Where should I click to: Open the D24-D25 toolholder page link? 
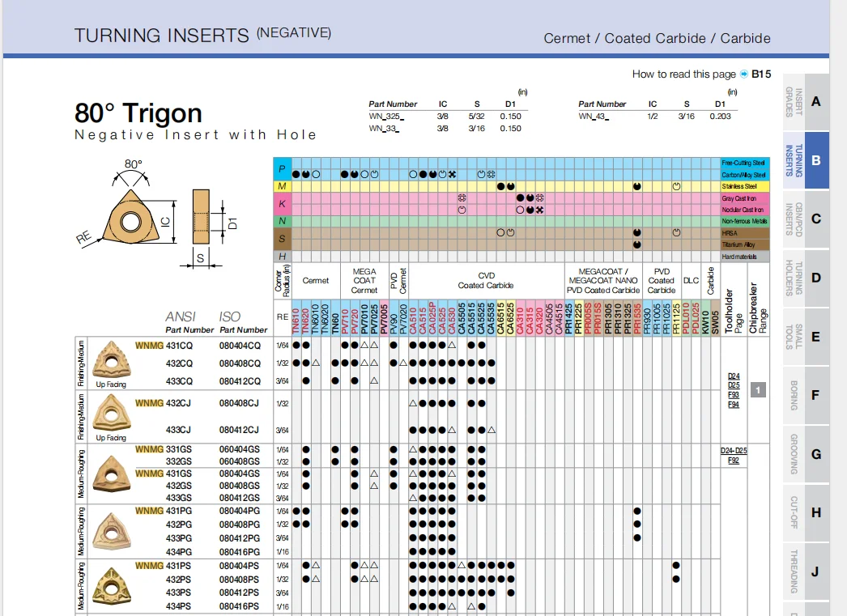click(734, 450)
